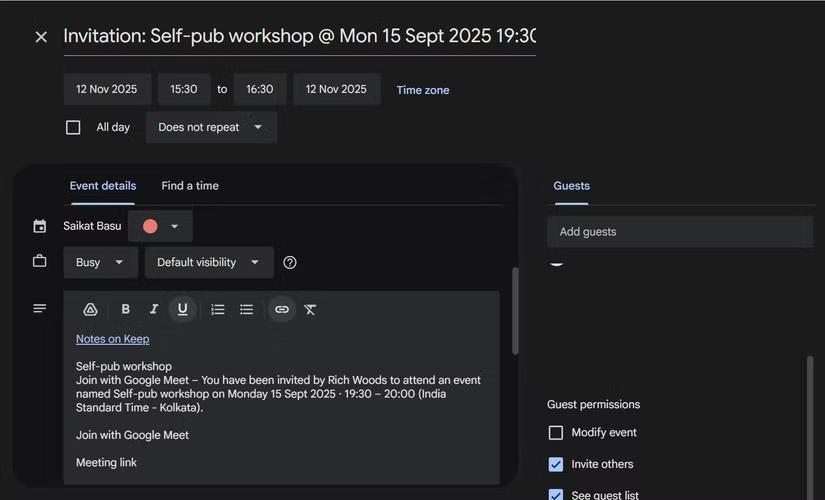Toggle bold formatting in description
Image resolution: width=825 pixels, height=500 pixels.
click(125, 309)
